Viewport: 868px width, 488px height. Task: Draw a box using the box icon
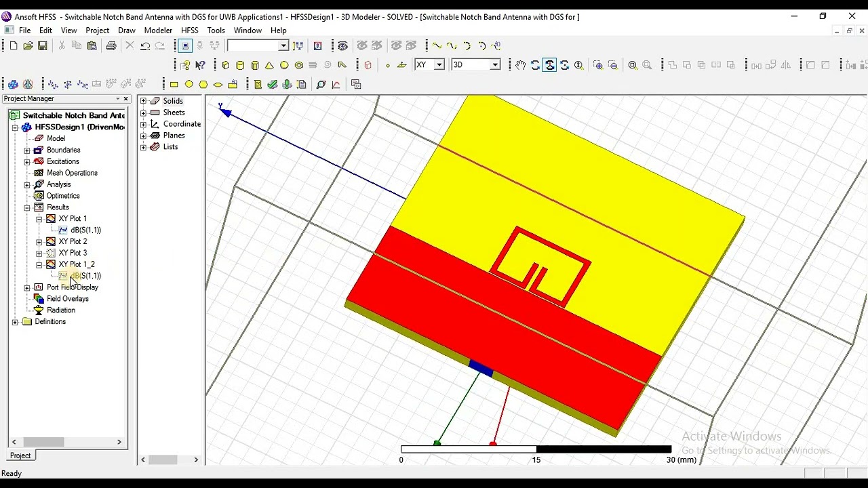click(x=226, y=65)
